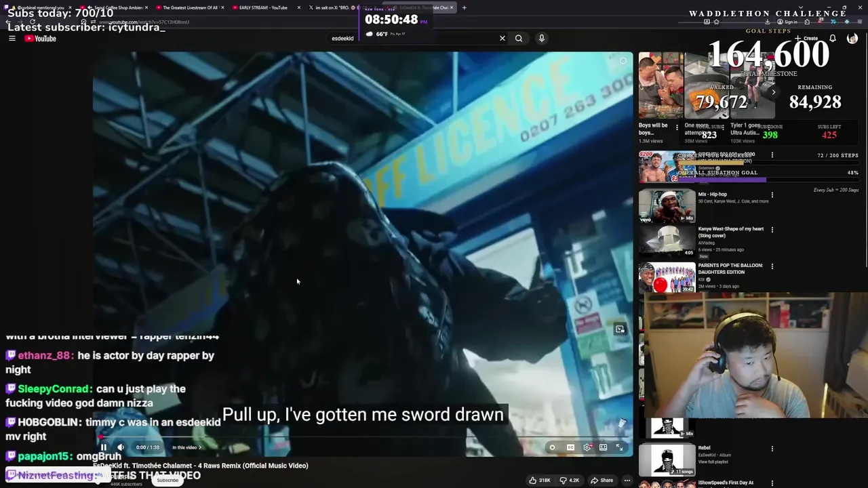Enter fullscreen with the player icon
868x488 pixels.
coord(619,447)
